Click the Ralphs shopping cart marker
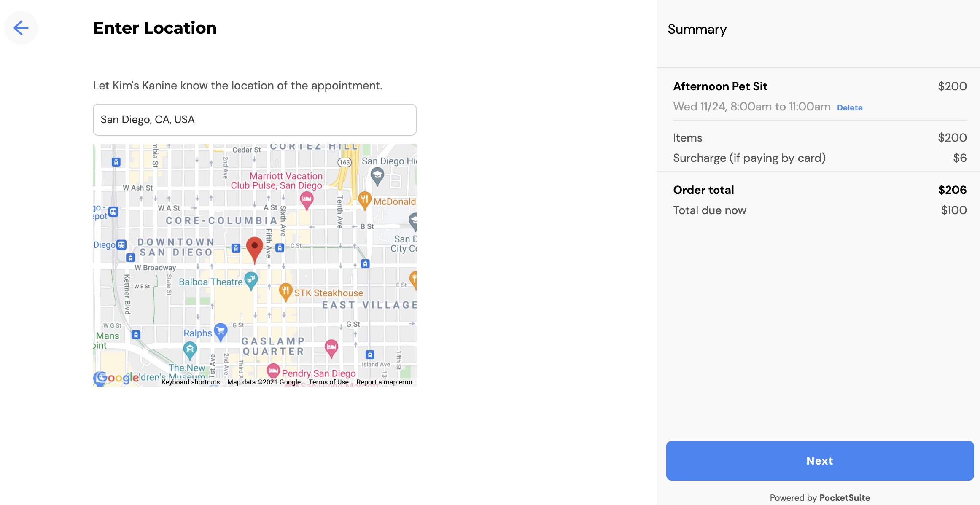The width and height of the screenshot is (980, 505). 220,332
